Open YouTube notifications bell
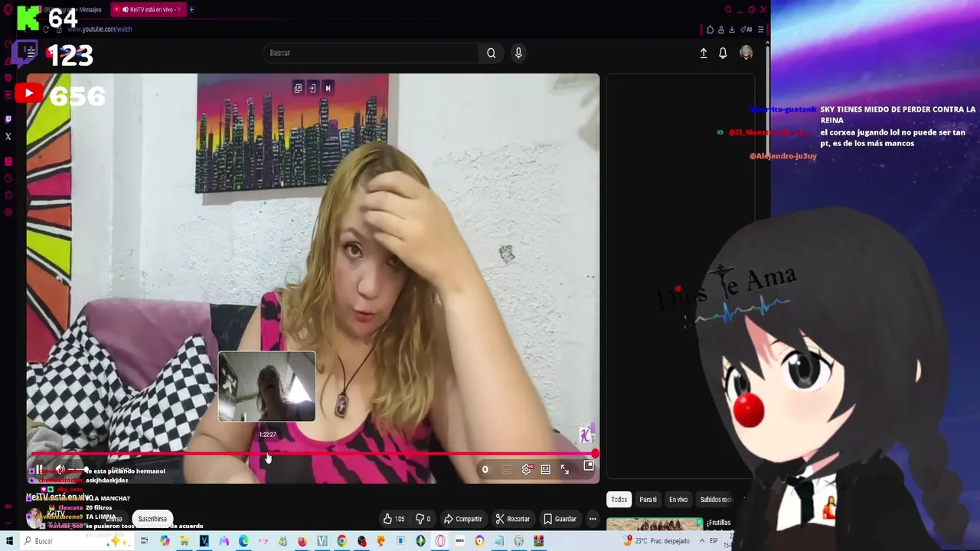Screen dimensions: 980x551 (723, 53)
